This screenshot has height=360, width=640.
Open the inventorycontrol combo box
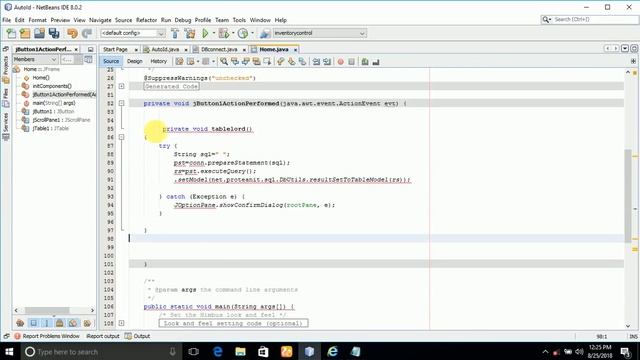[x=319, y=33]
